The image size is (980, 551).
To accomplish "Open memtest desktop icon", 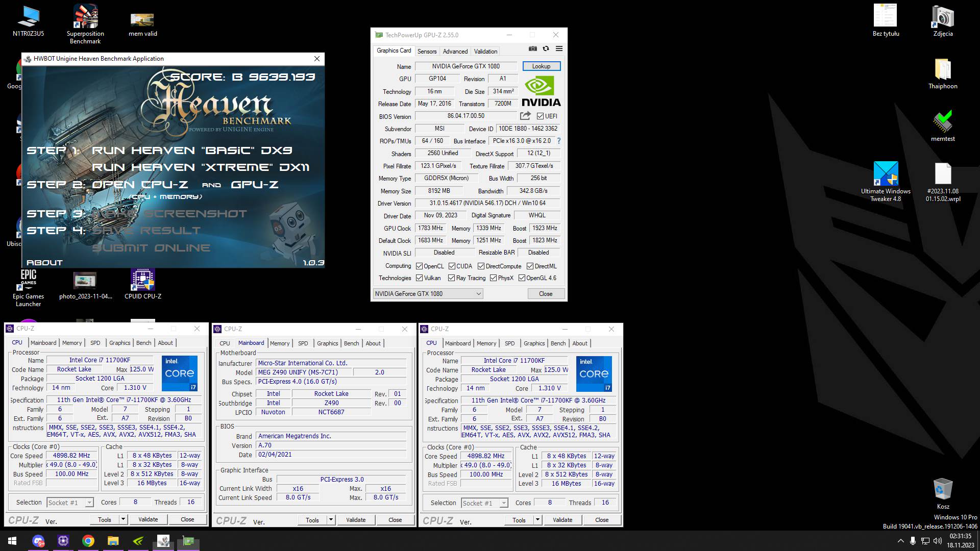I will pyautogui.click(x=943, y=126).
